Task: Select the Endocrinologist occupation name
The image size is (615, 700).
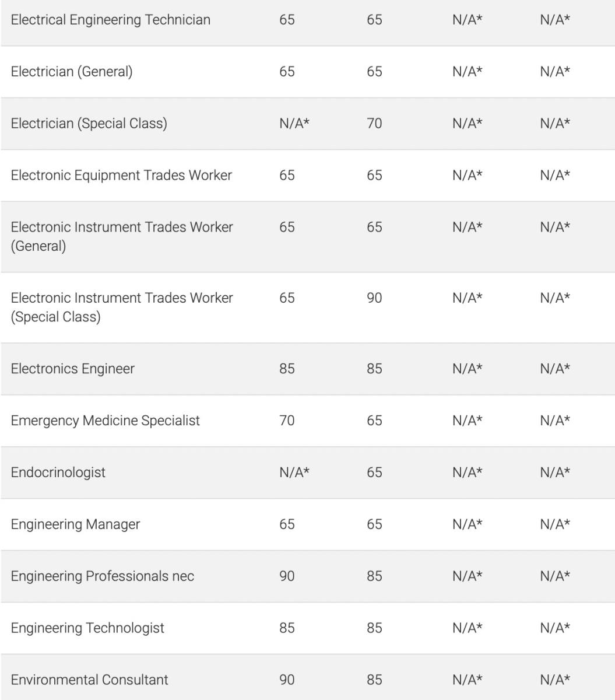Action: [58, 472]
